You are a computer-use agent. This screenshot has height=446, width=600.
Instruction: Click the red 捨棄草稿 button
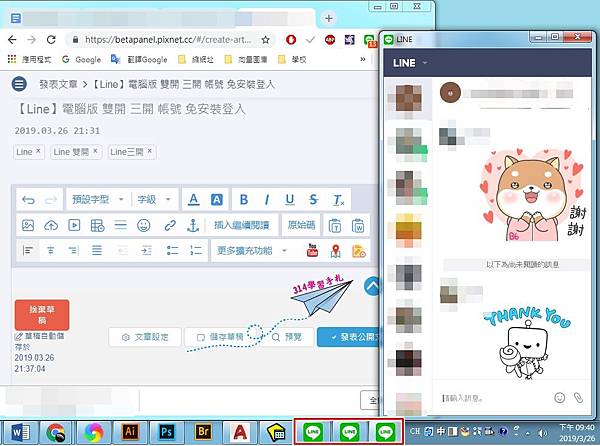pos(42,315)
